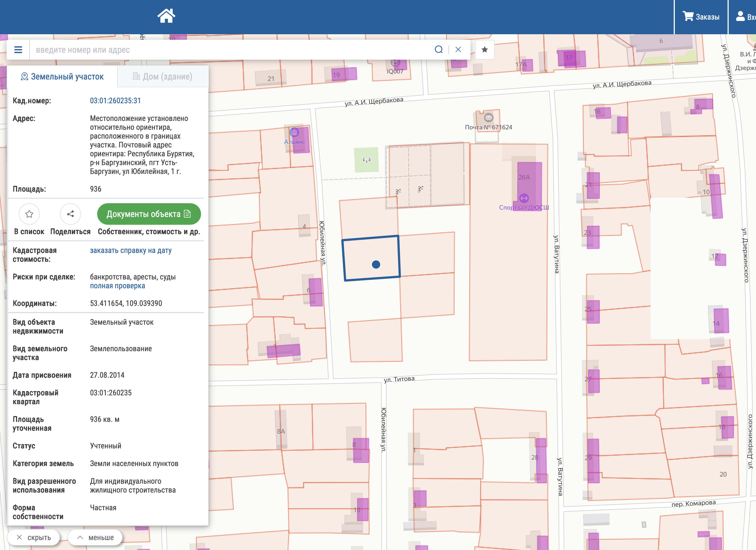Click the home icon in header
The height and width of the screenshot is (550, 756).
(x=166, y=16)
